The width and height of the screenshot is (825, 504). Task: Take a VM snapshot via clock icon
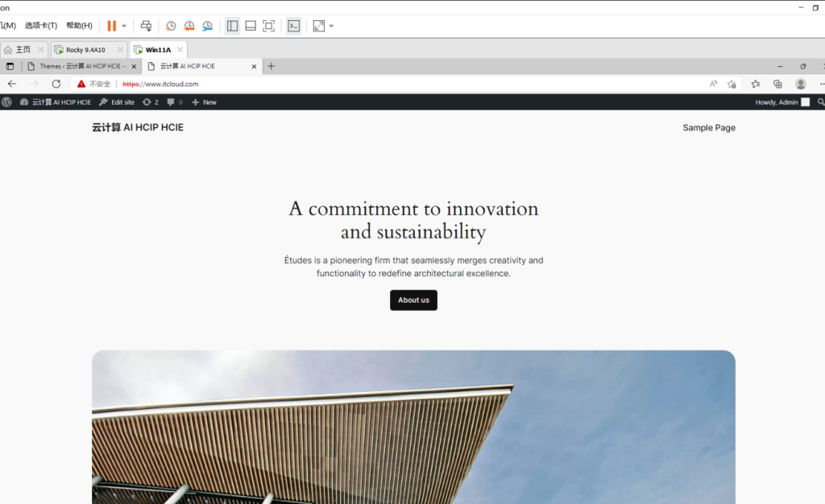click(171, 26)
